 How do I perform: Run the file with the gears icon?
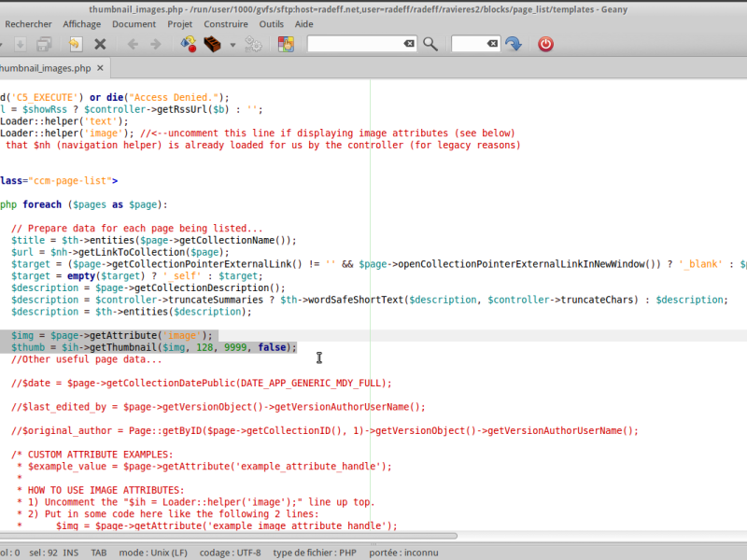[x=253, y=44]
